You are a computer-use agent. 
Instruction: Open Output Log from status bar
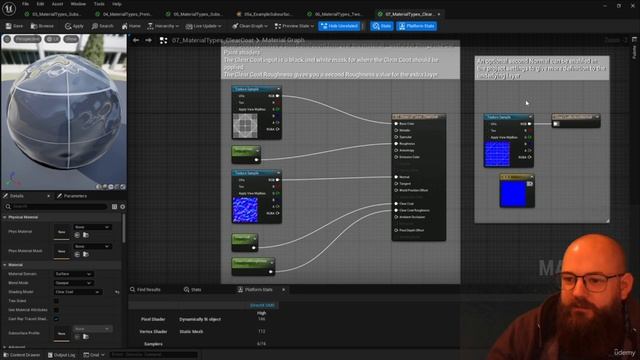62,355
